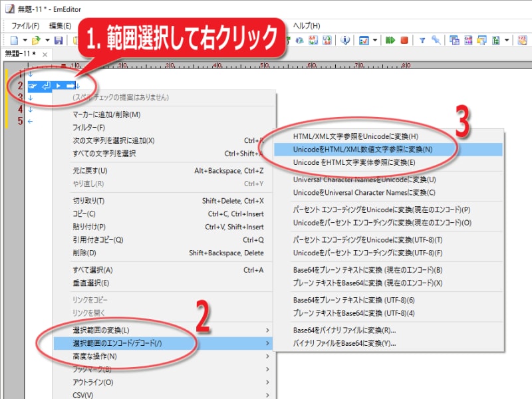Click コピー(C) copy entry
Screen dimensions: 532x399
164,213
